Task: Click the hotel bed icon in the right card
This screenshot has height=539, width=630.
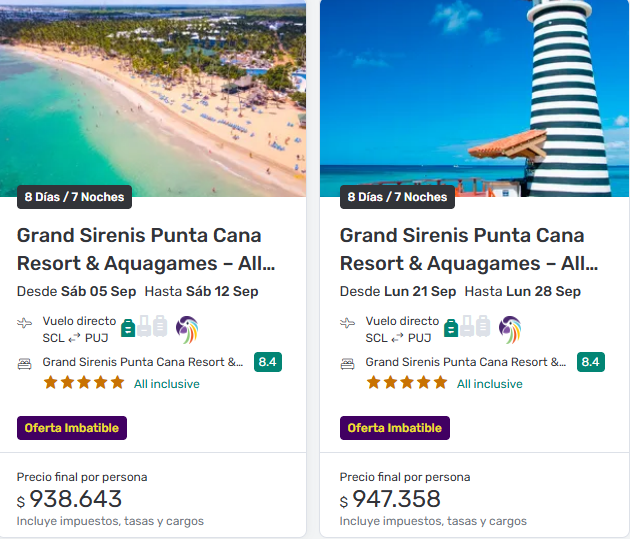Action: pos(348,363)
